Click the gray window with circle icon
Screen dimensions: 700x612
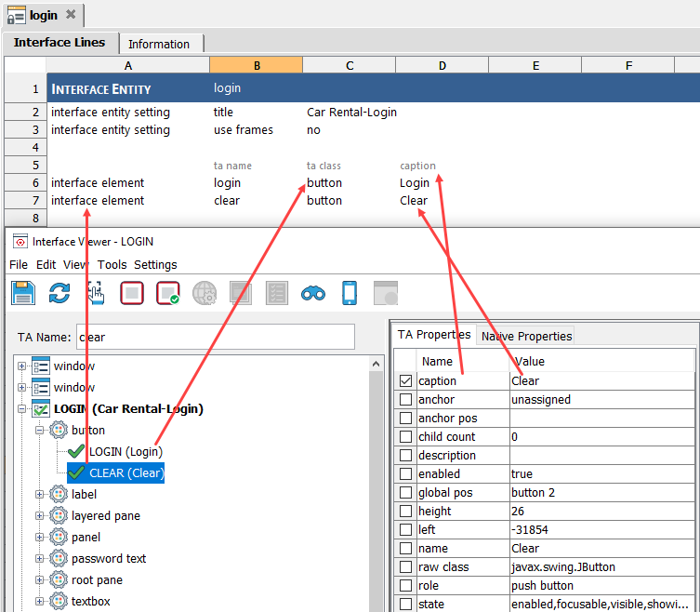(x=386, y=293)
